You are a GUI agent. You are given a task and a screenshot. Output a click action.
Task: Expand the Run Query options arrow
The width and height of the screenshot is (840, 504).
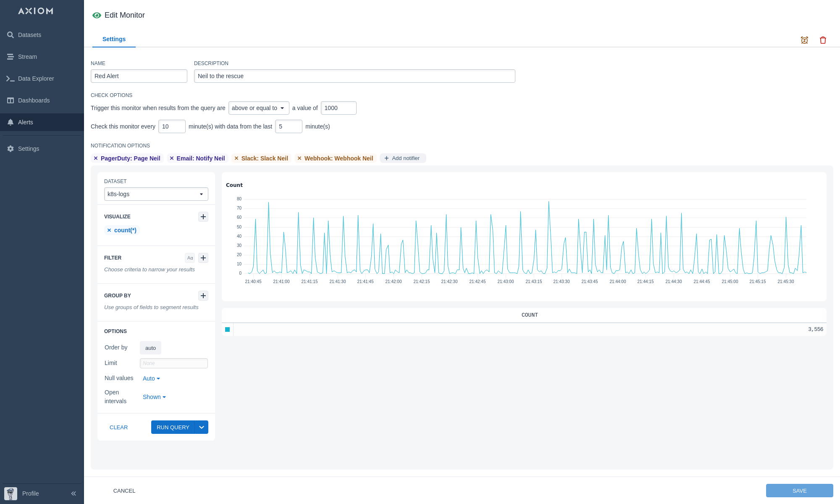pos(202,427)
